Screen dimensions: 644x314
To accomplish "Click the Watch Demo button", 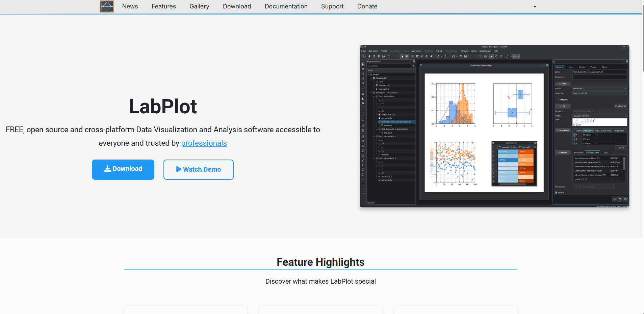I will point(199,169).
